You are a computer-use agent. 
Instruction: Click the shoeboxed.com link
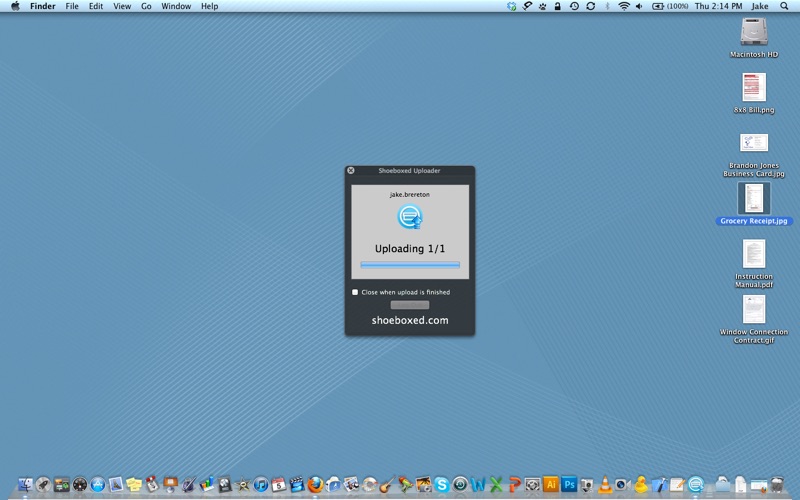pyautogui.click(x=410, y=320)
